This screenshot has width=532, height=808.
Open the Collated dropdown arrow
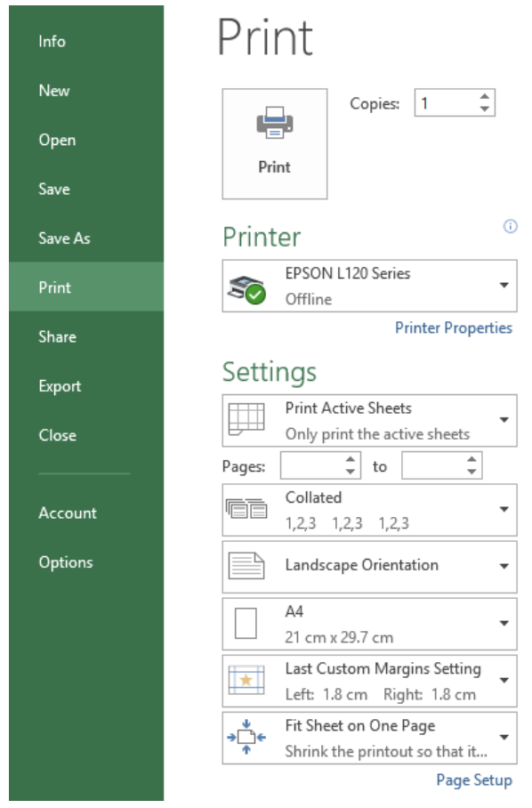point(504,509)
